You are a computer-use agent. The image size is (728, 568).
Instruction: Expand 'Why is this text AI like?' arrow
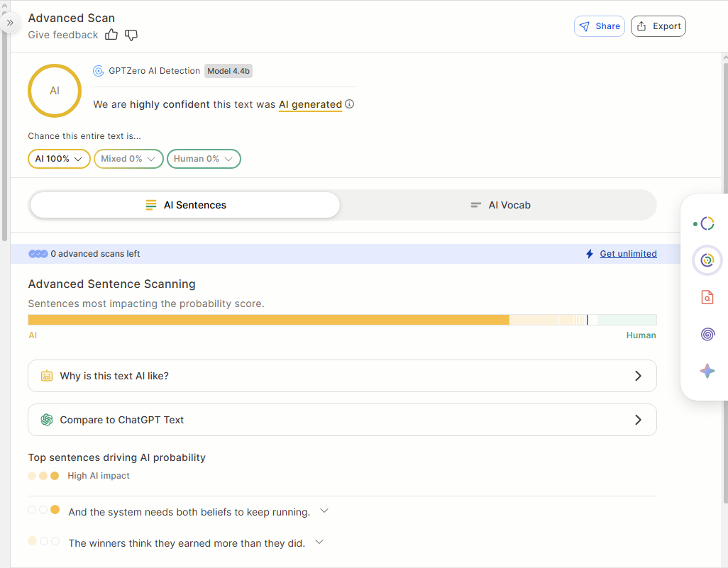click(x=639, y=376)
